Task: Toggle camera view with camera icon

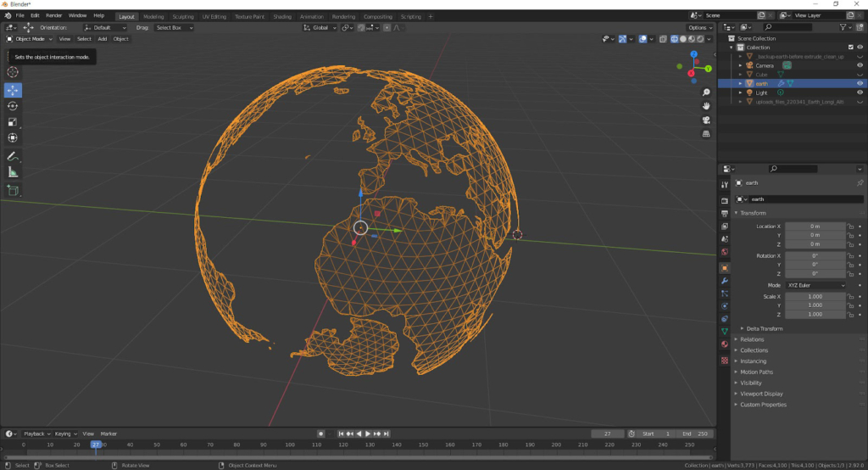Action: [x=706, y=120]
